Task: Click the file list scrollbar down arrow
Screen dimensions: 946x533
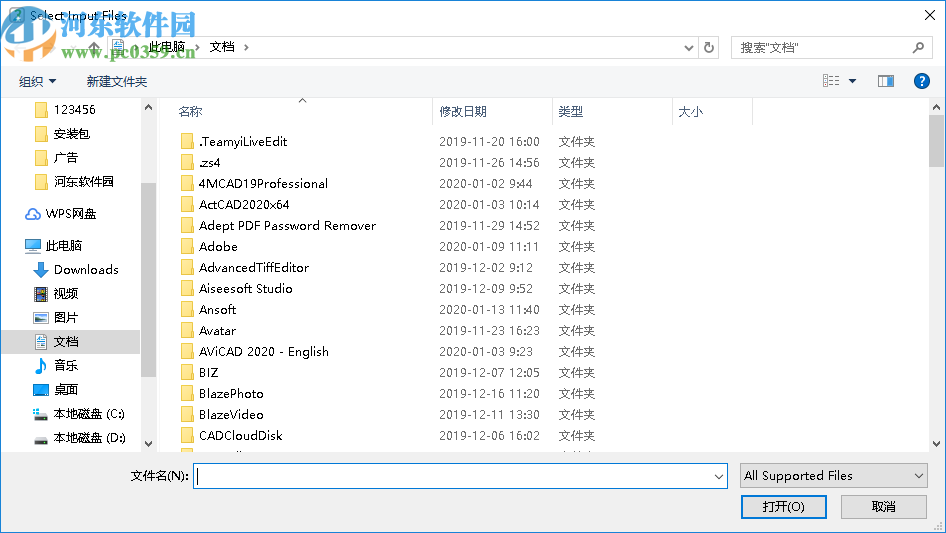Action: (x=936, y=444)
